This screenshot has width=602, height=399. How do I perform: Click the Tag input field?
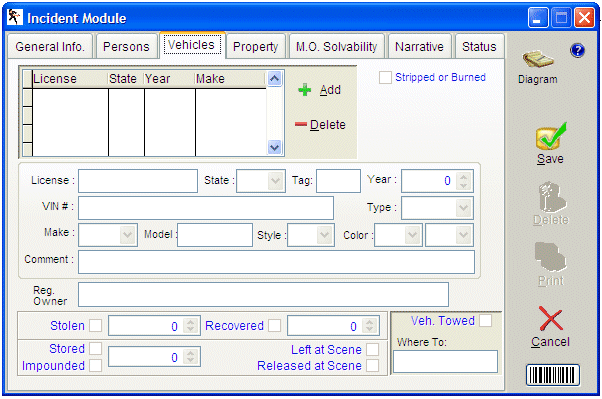[x=338, y=181]
